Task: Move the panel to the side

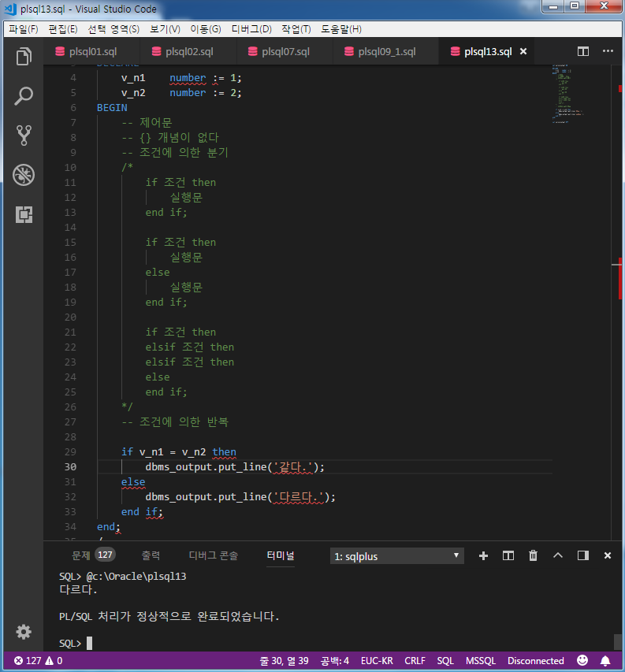Action: coord(583,556)
